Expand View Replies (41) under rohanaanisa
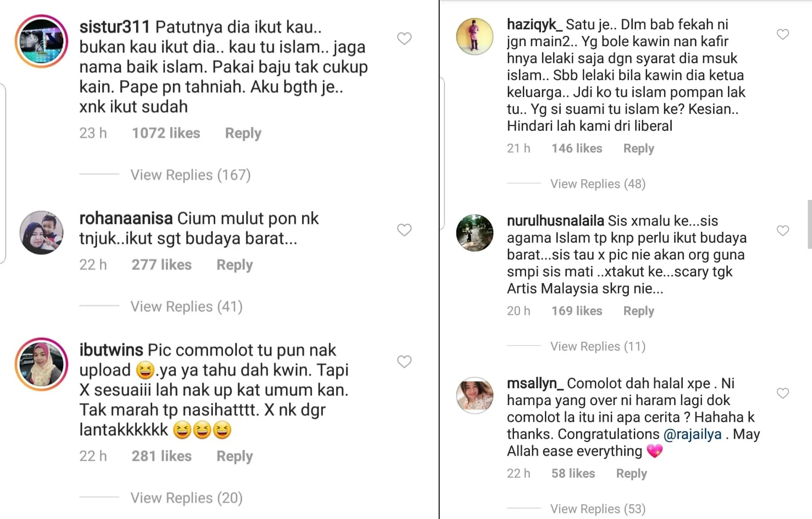Screen dimensions: 812x519 coord(186,307)
